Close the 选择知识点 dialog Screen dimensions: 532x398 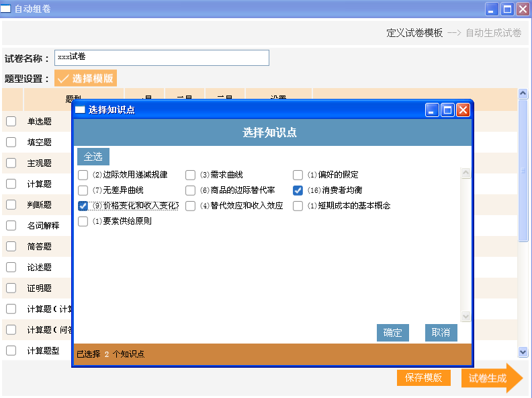(463, 110)
